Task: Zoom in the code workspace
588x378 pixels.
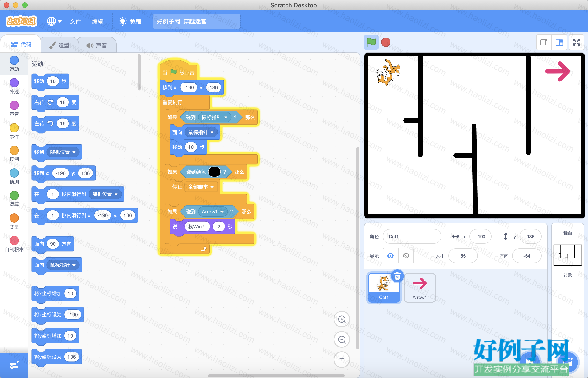Action: [x=342, y=319]
